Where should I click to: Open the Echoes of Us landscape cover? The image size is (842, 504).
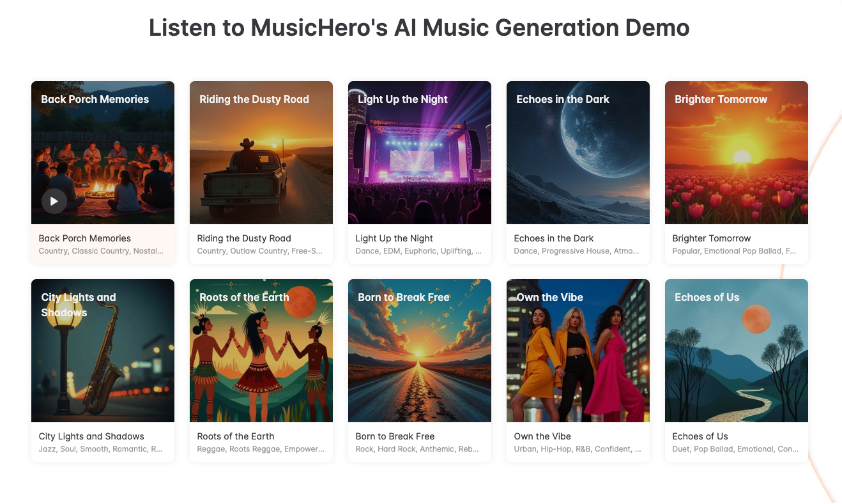(737, 351)
